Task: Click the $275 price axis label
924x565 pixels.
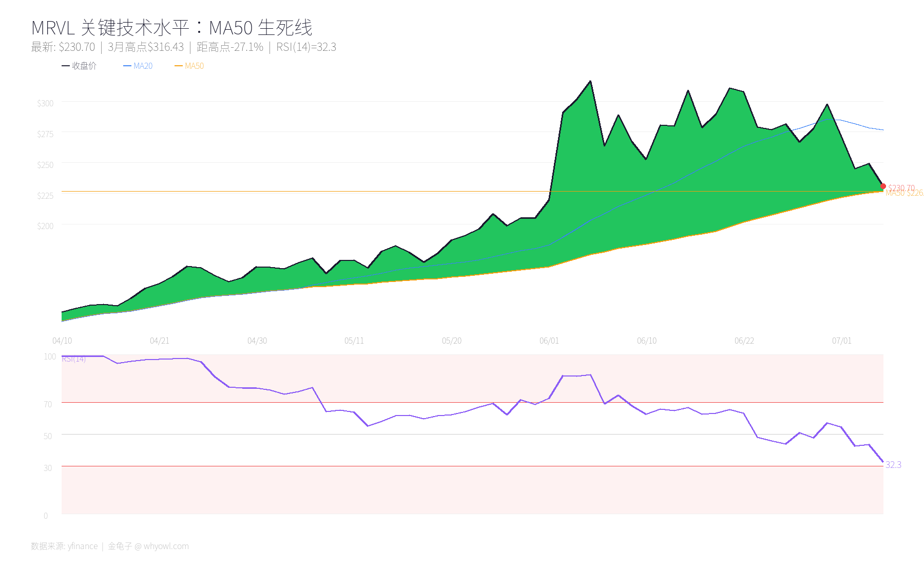Action: click(45, 134)
